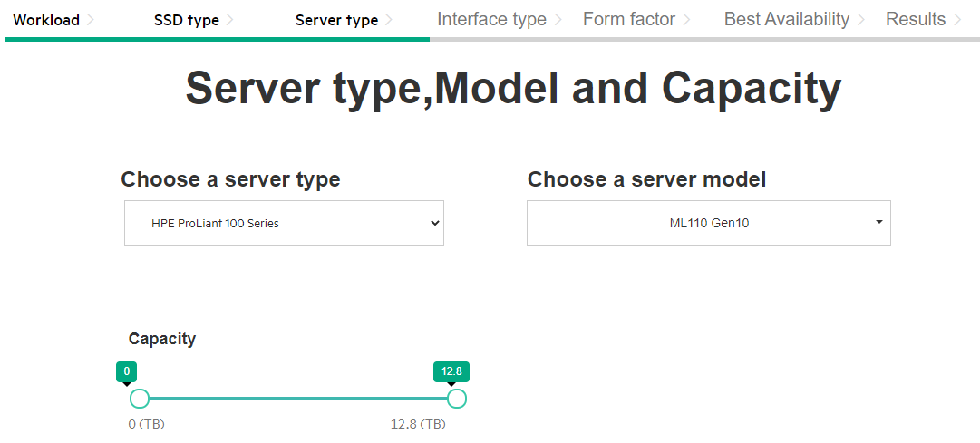Switch to the Form factor step
980x443 pixels.
click(x=629, y=19)
